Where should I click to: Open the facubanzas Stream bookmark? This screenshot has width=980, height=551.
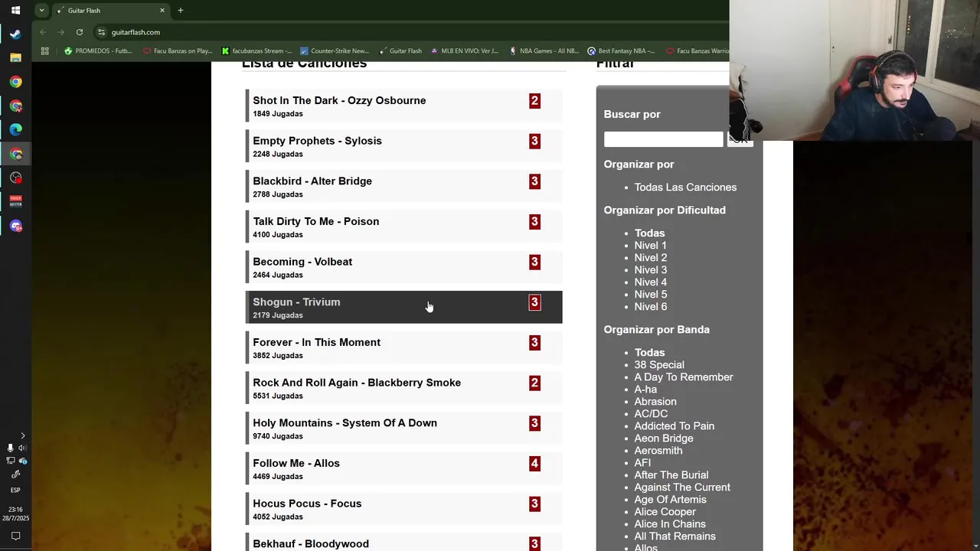coord(256,51)
